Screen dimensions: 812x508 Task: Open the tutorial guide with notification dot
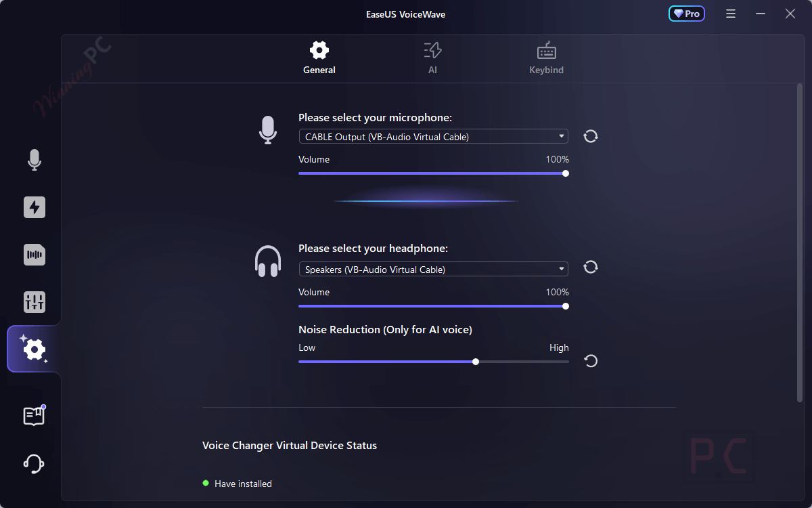[x=34, y=415]
